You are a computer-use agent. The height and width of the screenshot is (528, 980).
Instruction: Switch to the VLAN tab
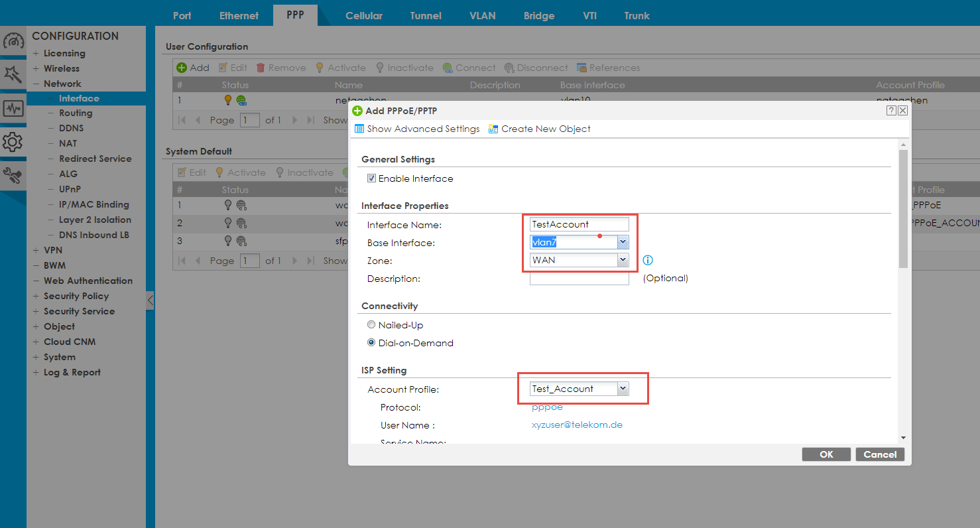coord(482,16)
